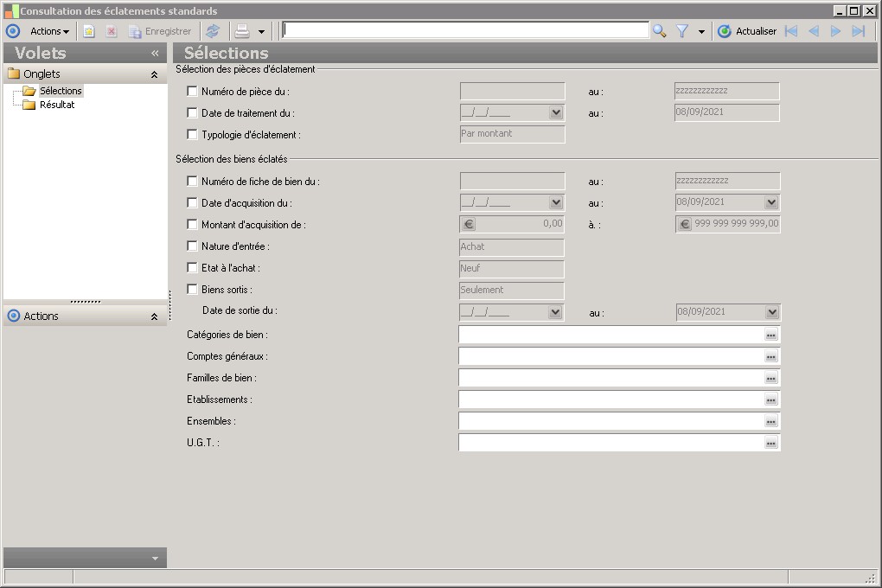882x588 pixels.
Task: Click the refresh arrows toolbar icon
Action: click(x=213, y=31)
